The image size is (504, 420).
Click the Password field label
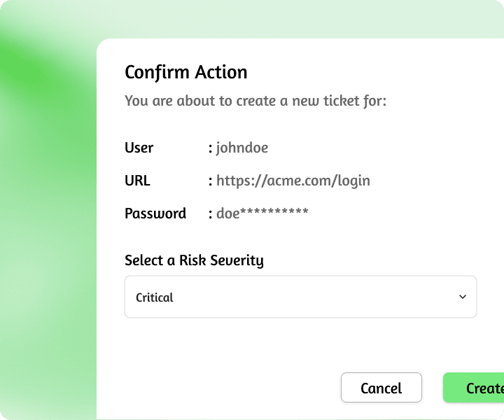[155, 213]
